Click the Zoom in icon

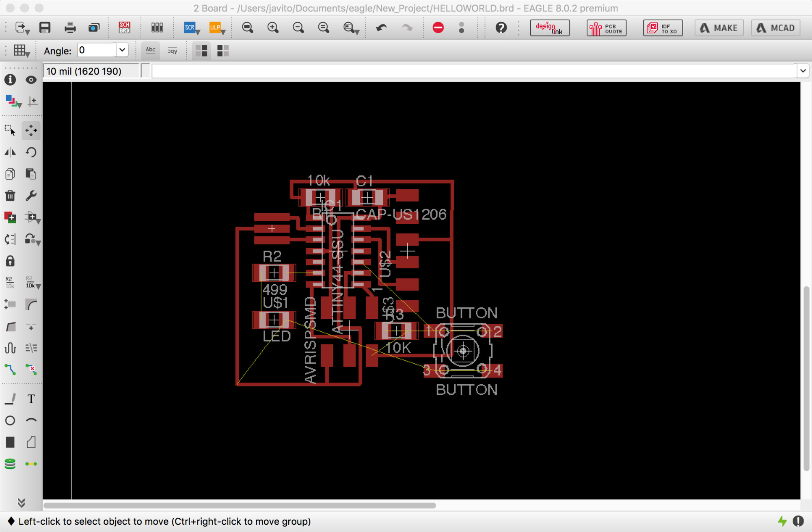[x=273, y=28]
